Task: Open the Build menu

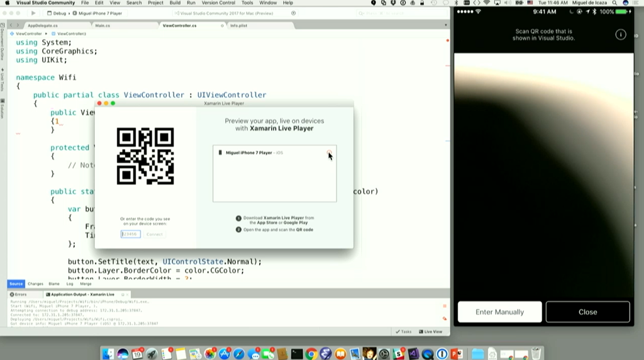Action: point(175,3)
